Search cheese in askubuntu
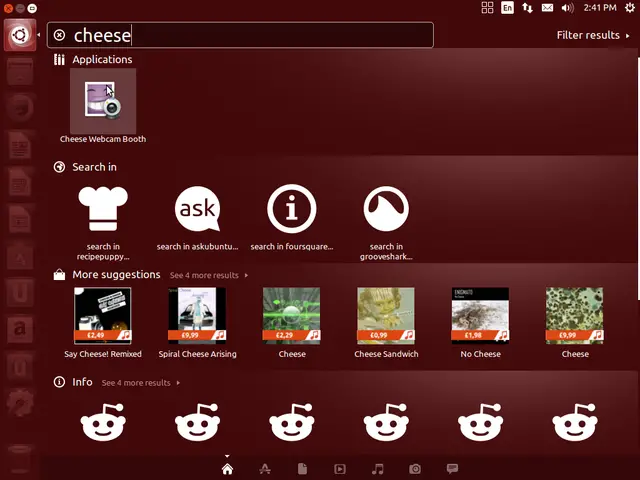Image resolution: width=640 pixels, height=480 pixels. (x=198, y=209)
